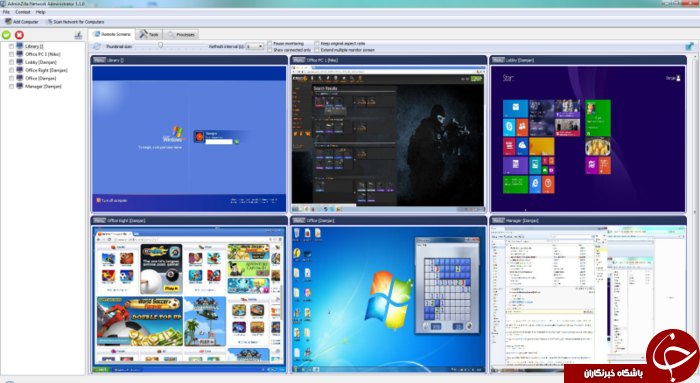Switch to the Remote Screens tab

point(112,34)
